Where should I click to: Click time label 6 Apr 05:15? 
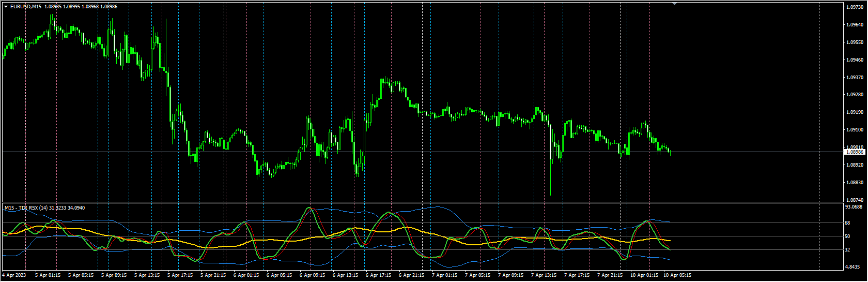pos(280,275)
